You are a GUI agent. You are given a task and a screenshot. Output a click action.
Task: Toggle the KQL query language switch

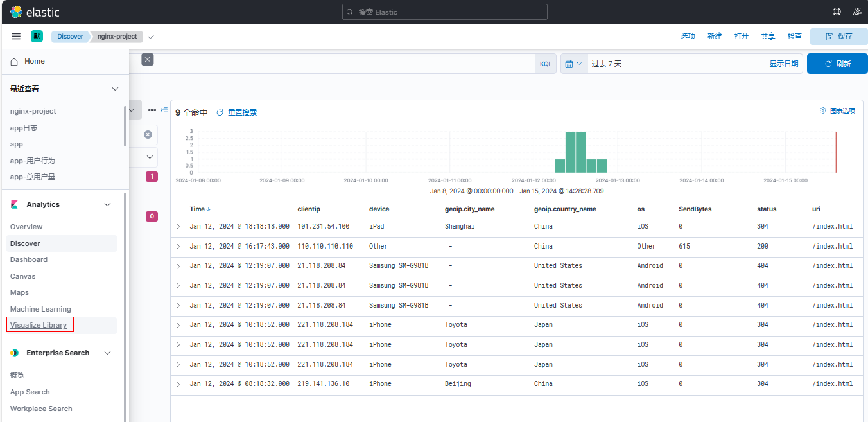pyautogui.click(x=546, y=64)
